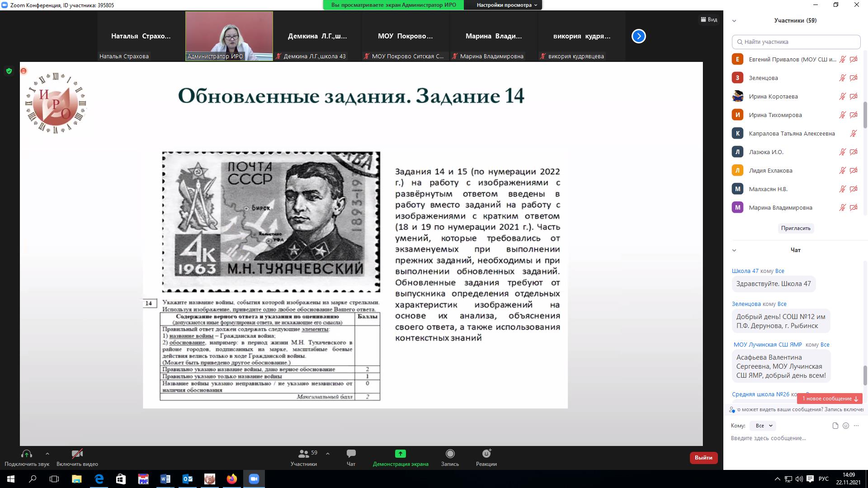
Task: Switch РУС keyboard language indicator
Action: click(823, 479)
